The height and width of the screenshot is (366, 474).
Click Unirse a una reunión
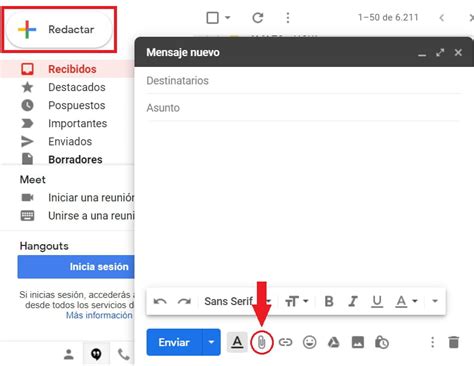[91, 215]
